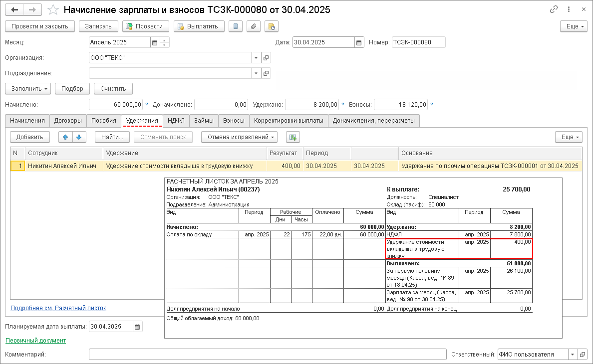Mark document as favorite with star
Viewport: 593px width, 364px height.
point(52,9)
